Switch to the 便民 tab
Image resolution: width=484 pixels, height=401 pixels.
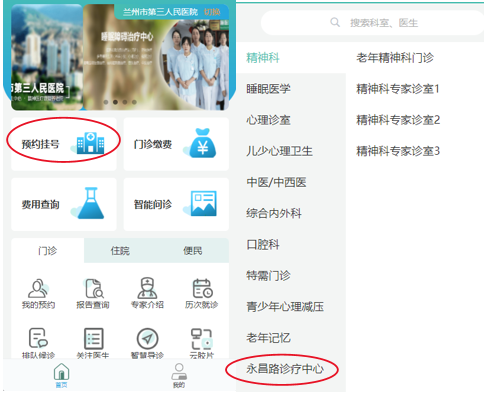[x=193, y=250]
